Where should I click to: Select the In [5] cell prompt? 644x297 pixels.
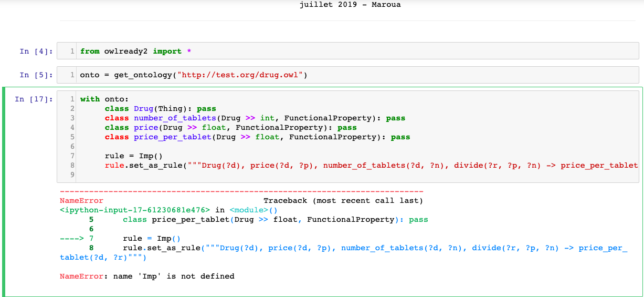(36, 75)
